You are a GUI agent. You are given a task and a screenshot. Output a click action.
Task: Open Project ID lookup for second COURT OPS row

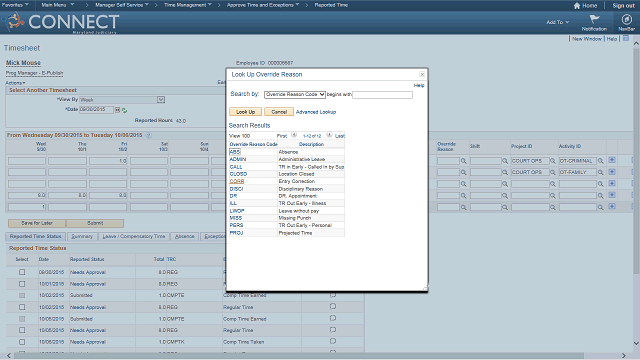553,173
